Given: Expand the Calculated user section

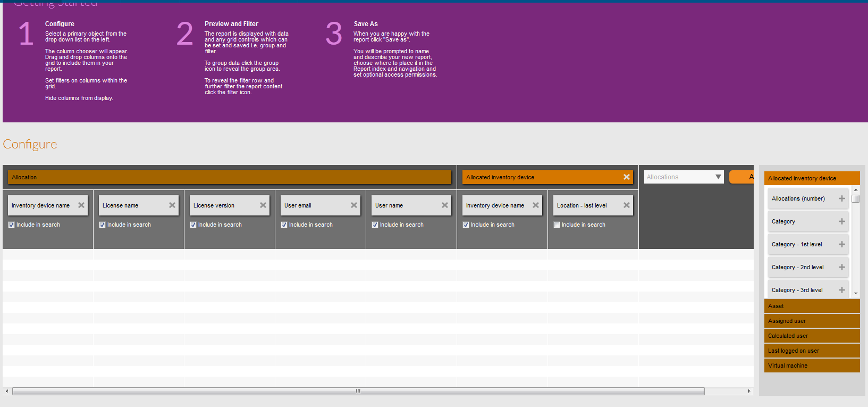Looking at the screenshot, I should pos(812,336).
